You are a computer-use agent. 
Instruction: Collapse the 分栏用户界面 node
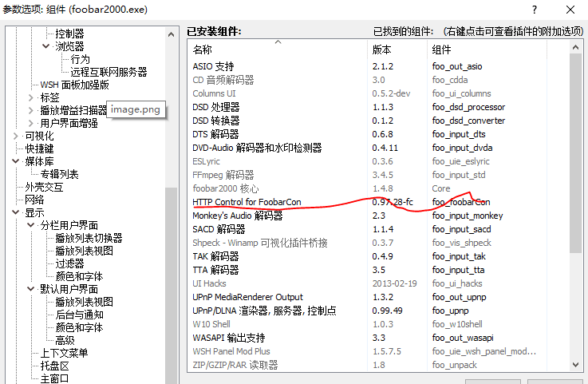point(31,225)
